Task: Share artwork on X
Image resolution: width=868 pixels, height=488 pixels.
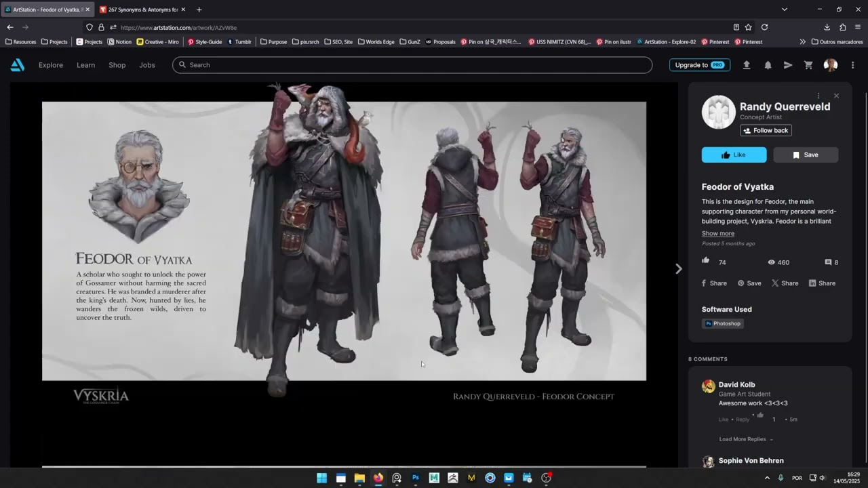Action: click(785, 283)
